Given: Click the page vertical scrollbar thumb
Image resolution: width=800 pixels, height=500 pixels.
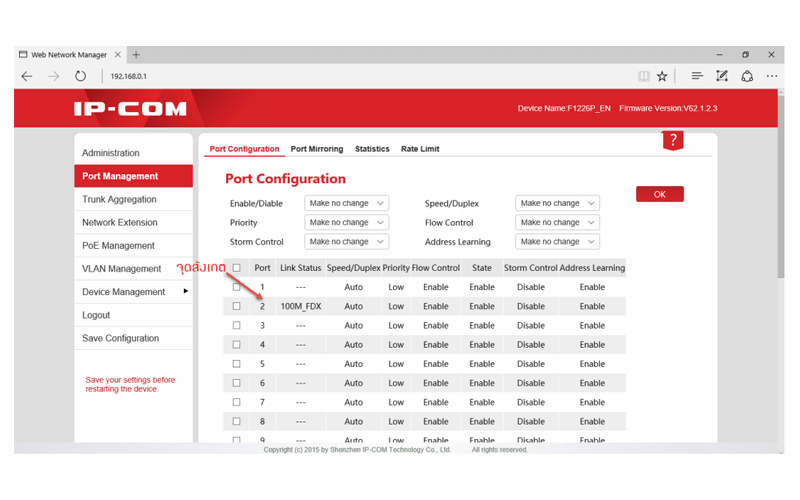Looking at the screenshot, I should point(781,187).
